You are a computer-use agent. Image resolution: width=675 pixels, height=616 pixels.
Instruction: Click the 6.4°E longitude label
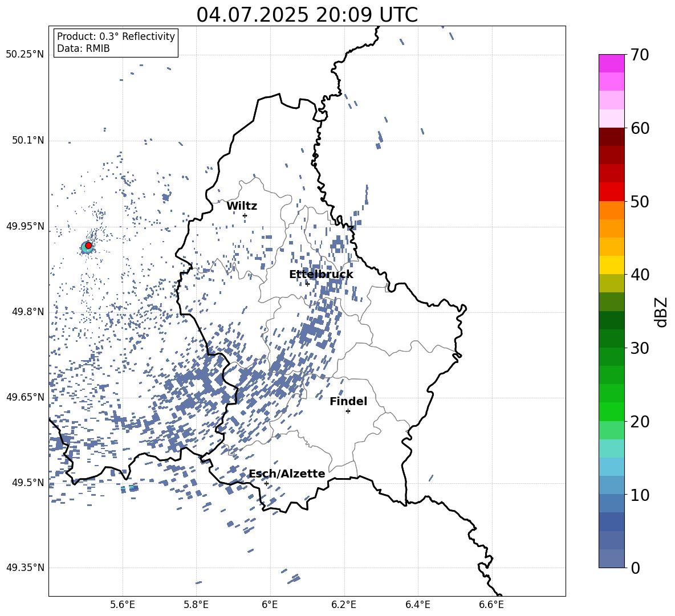[x=417, y=605]
